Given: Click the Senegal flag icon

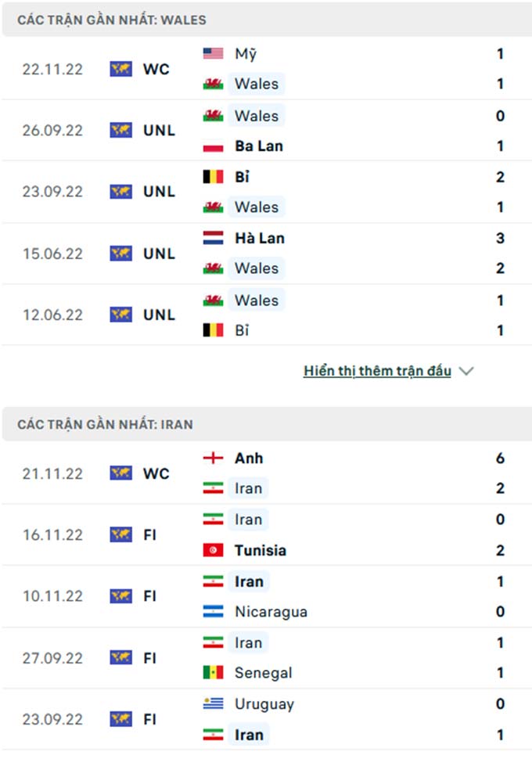Looking at the screenshot, I should [213, 673].
